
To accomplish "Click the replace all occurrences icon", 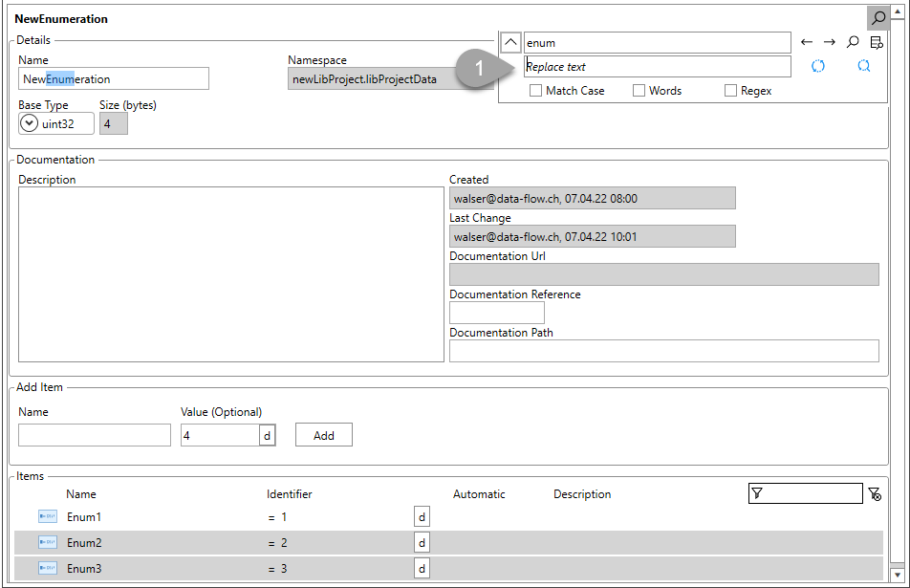I will tap(863, 66).
